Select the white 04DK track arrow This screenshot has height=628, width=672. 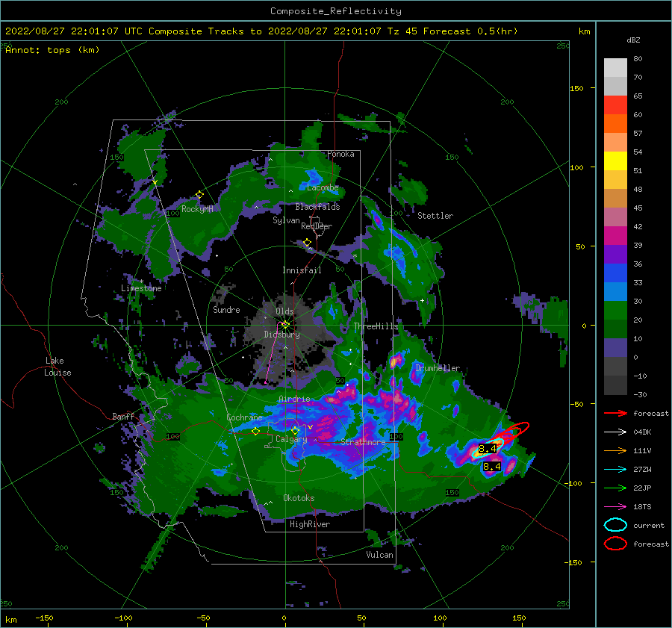pos(615,432)
